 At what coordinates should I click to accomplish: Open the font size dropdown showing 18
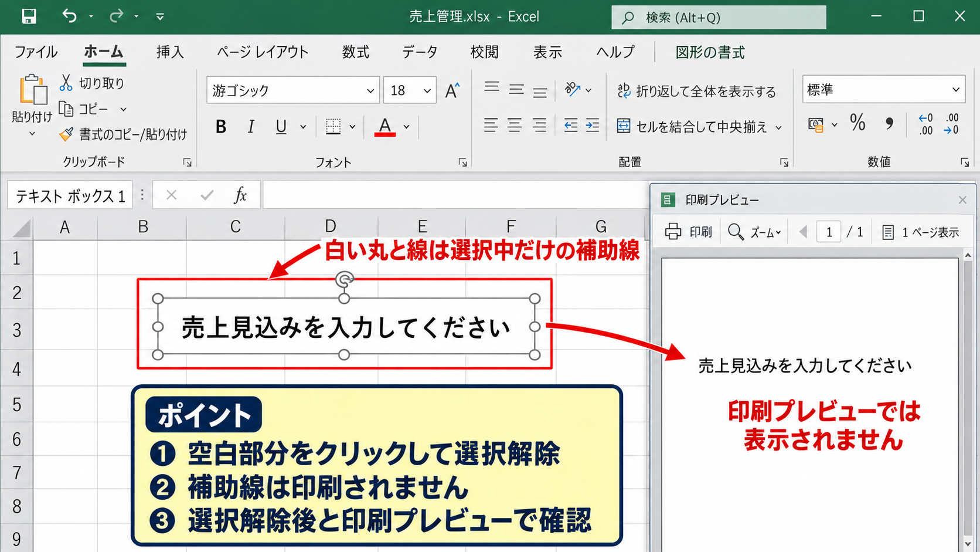pyautogui.click(x=427, y=91)
